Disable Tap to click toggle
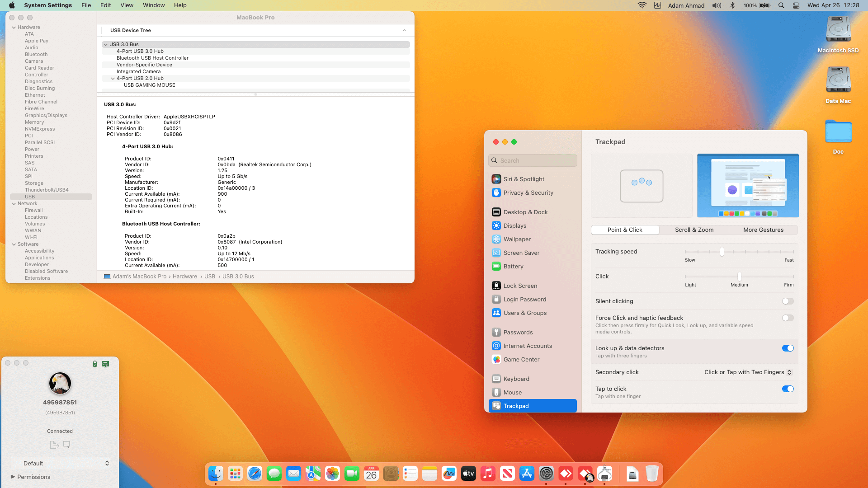The width and height of the screenshot is (868, 488). coord(788,389)
